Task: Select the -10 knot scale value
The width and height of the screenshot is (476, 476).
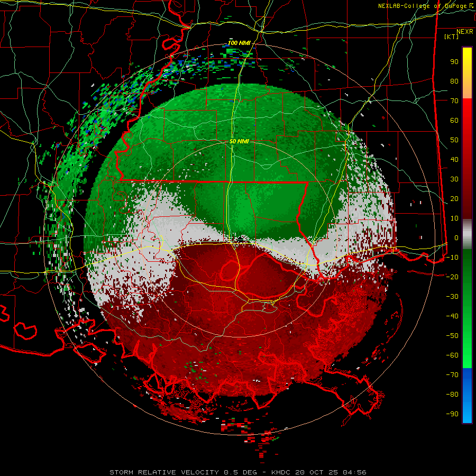Action: [x=452, y=258]
